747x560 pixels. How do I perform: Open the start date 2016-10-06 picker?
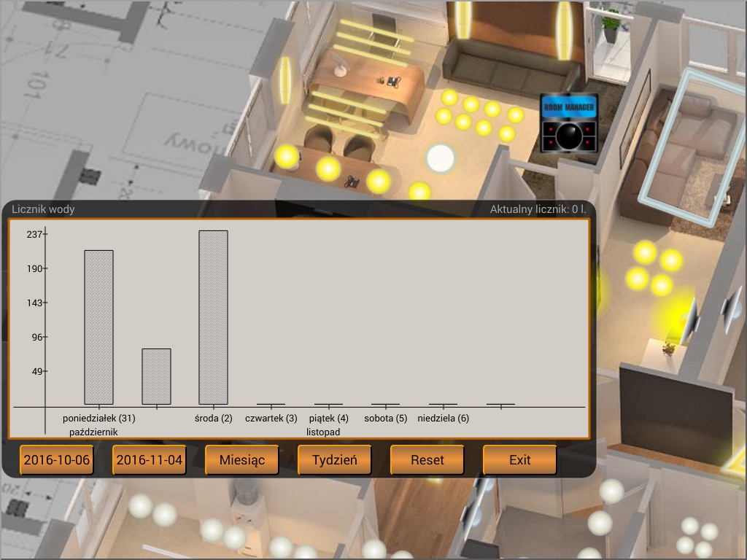[57, 460]
